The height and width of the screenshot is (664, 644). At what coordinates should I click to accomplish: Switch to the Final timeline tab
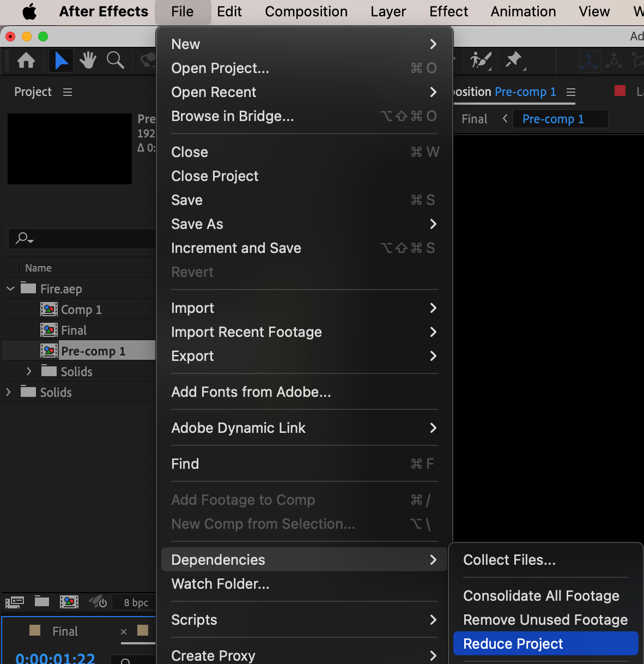(x=65, y=631)
